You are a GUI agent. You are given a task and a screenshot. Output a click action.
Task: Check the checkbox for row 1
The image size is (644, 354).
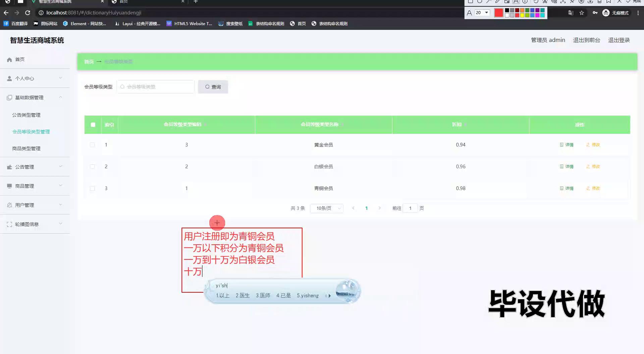tap(92, 145)
